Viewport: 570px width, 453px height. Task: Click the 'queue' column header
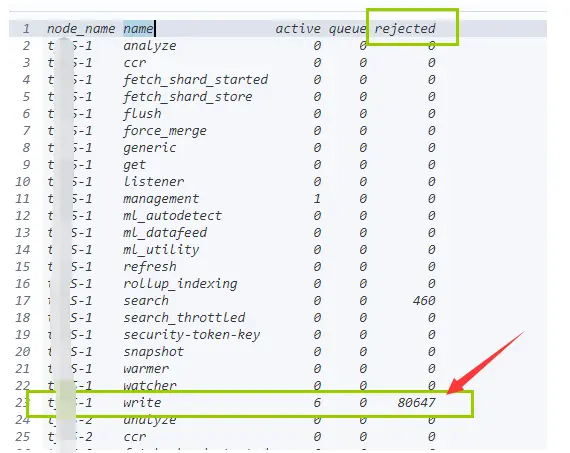tap(348, 29)
